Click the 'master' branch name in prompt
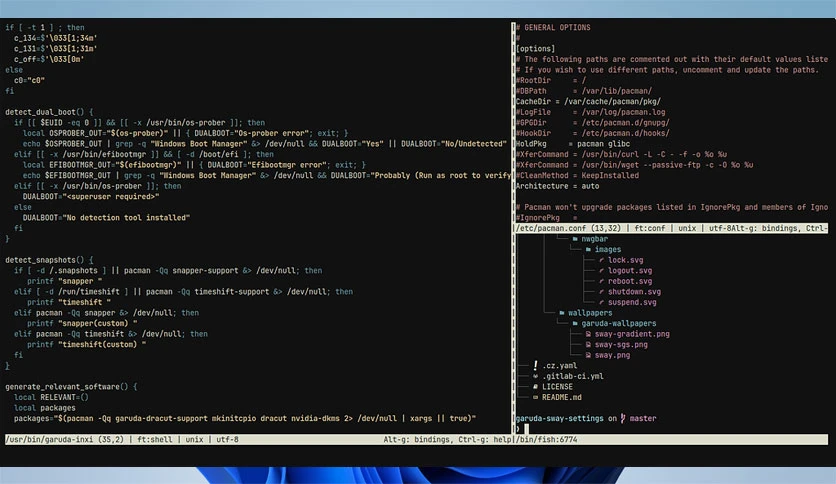Viewport: 836px width, 484px height. click(x=642, y=418)
